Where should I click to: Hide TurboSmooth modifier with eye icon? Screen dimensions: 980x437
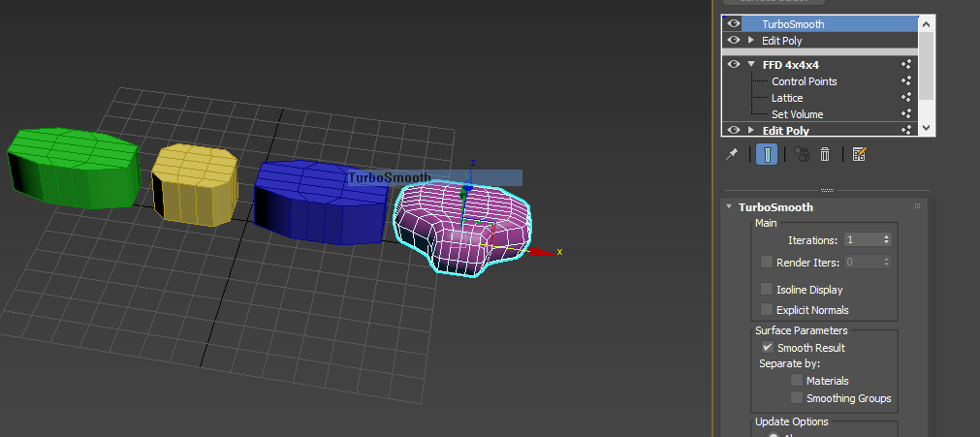pyautogui.click(x=734, y=24)
